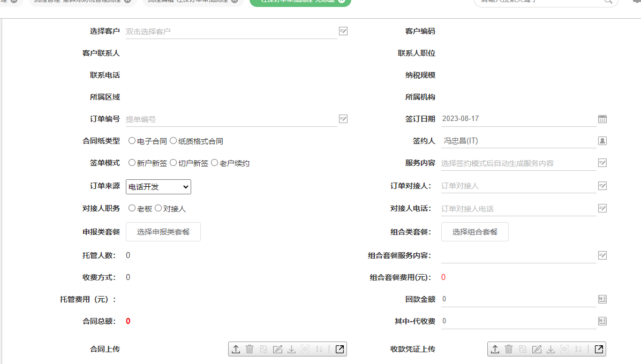Viewport: 641px width, 364px height.
Task: Click upload icon in 合同上传 toolbar
Action: [236, 350]
